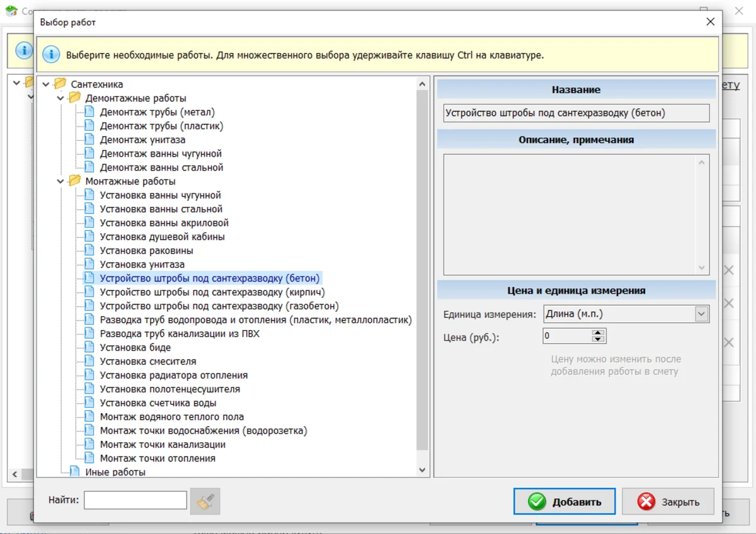Click the document icon beside Иные работы

click(75, 471)
